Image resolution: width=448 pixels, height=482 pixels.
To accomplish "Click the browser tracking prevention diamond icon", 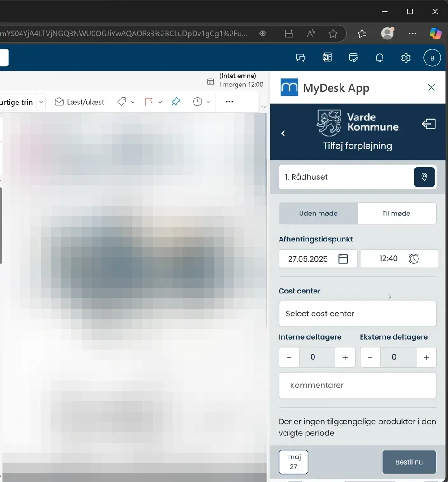I will pyautogui.click(x=263, y=34).
